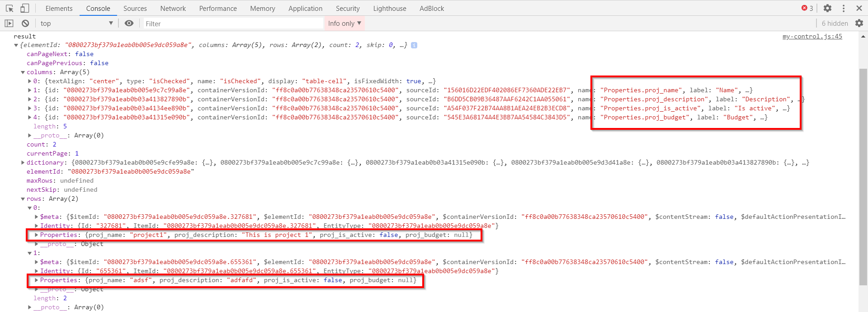Collapse the rows Array(2) node
The height and width of the screenshot is (312, 868).
click(x=23, y=199)
